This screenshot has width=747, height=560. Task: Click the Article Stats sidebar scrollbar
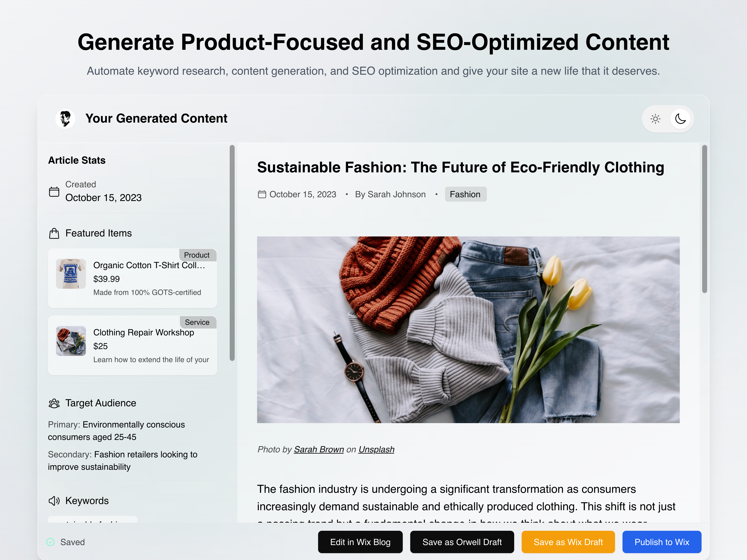(232, 253)
